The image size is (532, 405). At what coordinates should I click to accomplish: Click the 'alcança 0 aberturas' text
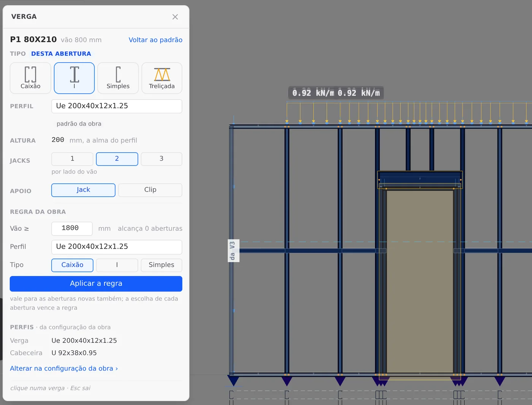[x=150, y=229]
